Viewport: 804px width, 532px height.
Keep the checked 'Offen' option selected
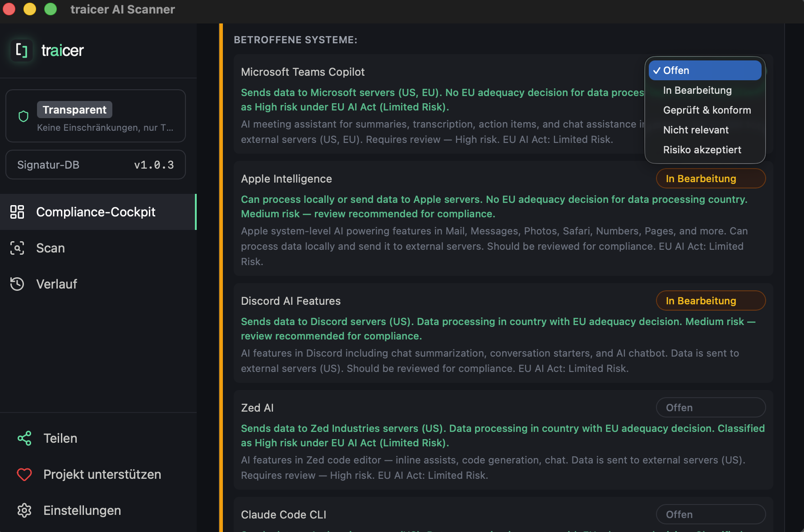tap(705, 70)
